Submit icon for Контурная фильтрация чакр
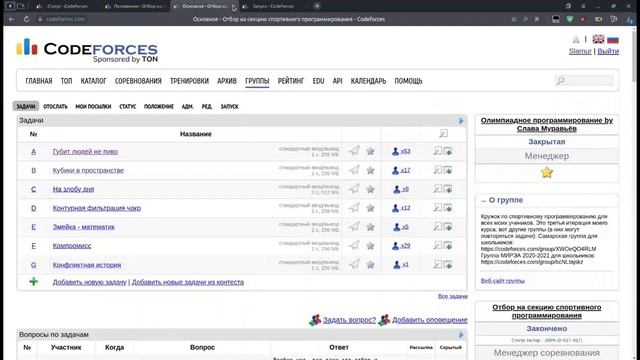This screenshot has height=360, width=640. (354, 207)
